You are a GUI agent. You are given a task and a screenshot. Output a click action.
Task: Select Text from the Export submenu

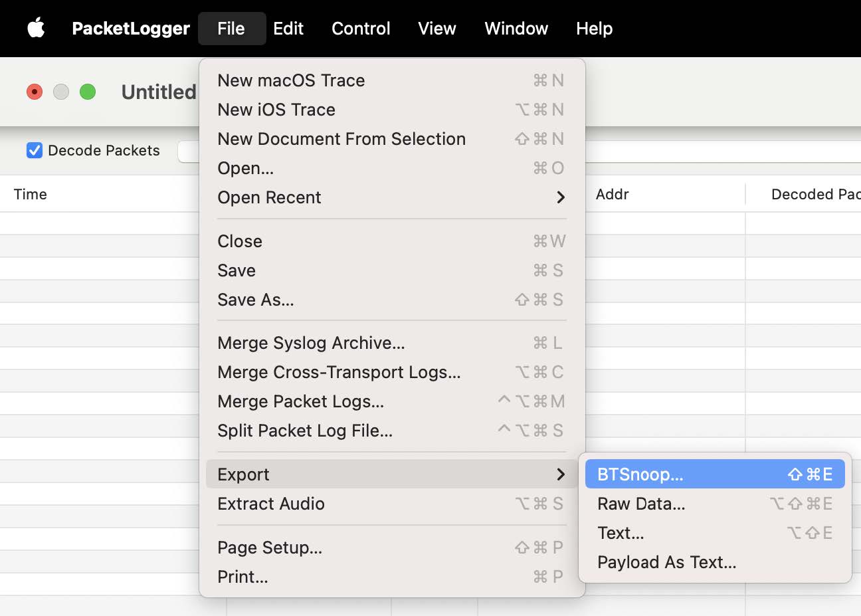pos(621,532)
